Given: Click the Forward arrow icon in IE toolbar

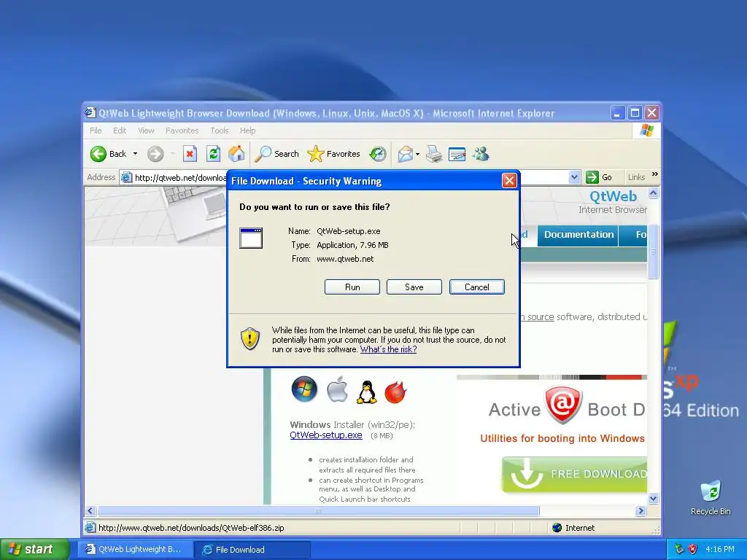Looking at the screenshot, I should tap(155, 154).
